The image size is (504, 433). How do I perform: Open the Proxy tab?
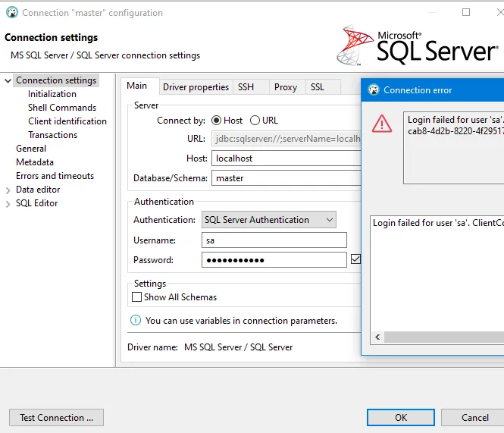(286, 87)
